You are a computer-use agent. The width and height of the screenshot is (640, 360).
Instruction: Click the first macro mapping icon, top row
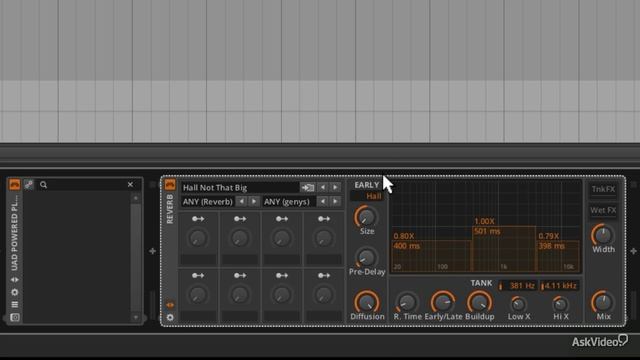tap(198, 219)
